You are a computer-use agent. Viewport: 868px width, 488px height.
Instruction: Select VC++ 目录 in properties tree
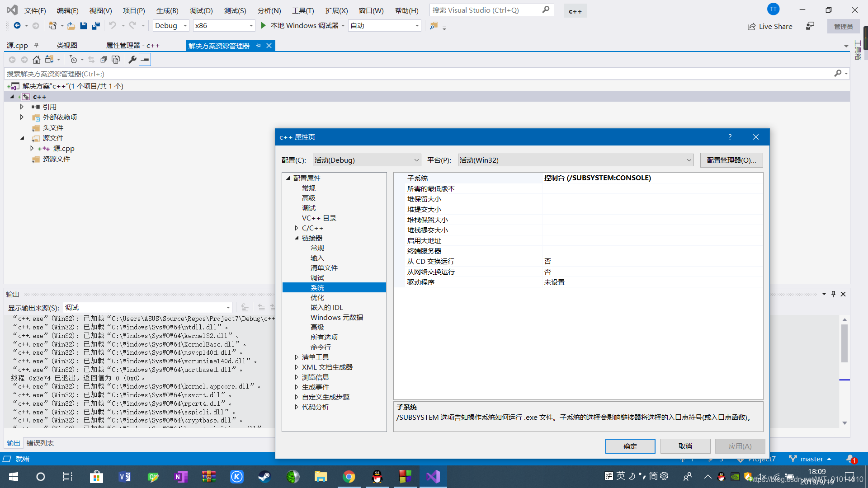tap(319, 218)
